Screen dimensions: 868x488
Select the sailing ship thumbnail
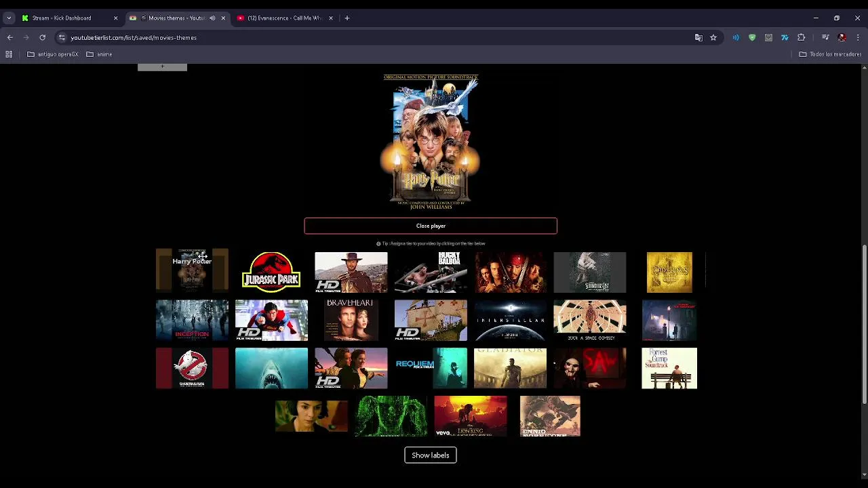point(431,320)
